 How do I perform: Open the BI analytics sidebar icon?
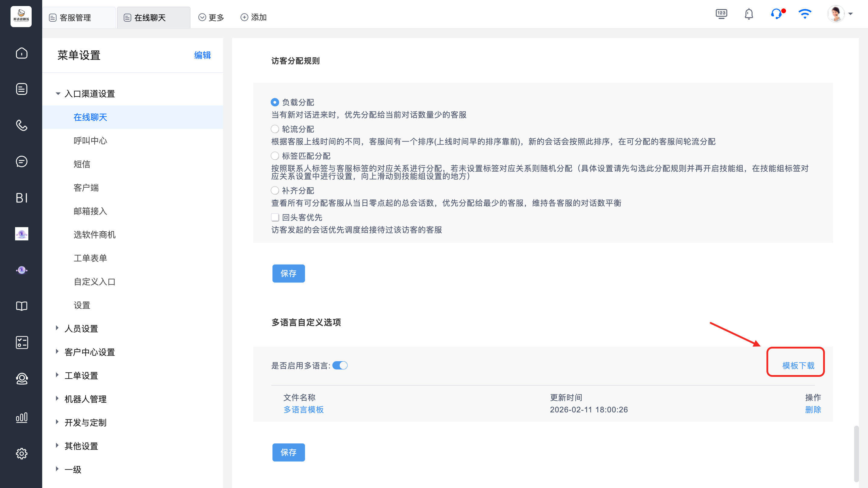pos(22,198)
